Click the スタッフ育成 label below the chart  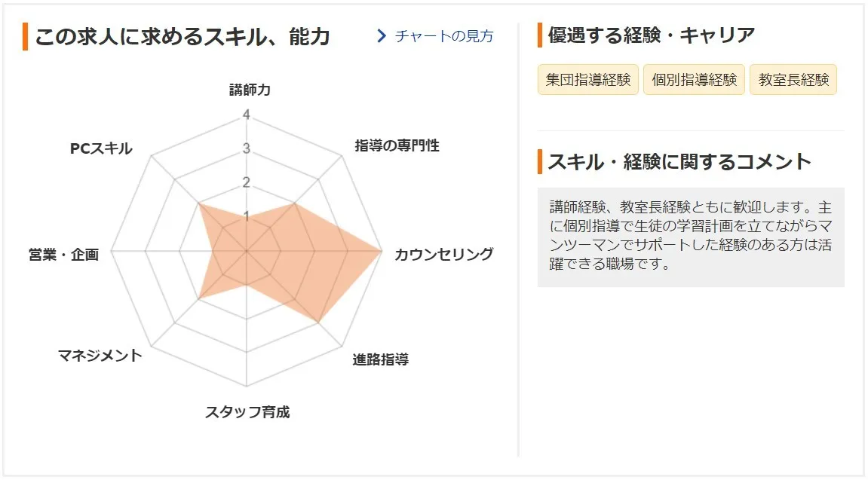coord(247,412)
